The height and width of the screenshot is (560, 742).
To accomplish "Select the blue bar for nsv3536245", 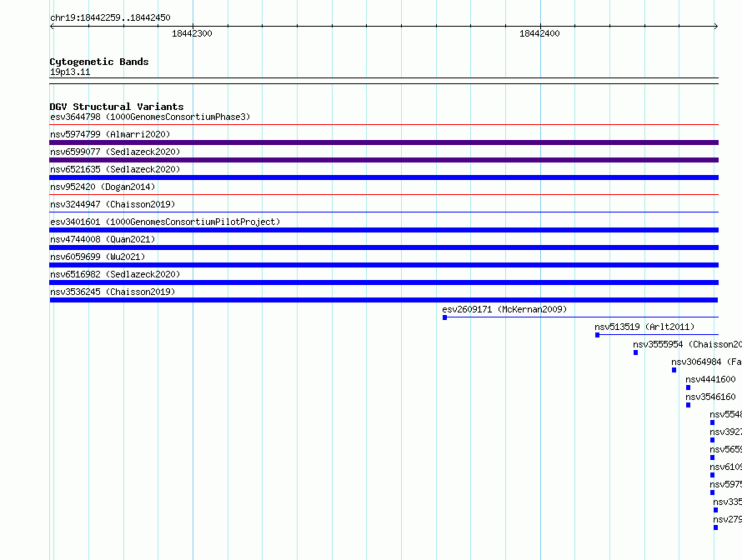I will (384, 300).
